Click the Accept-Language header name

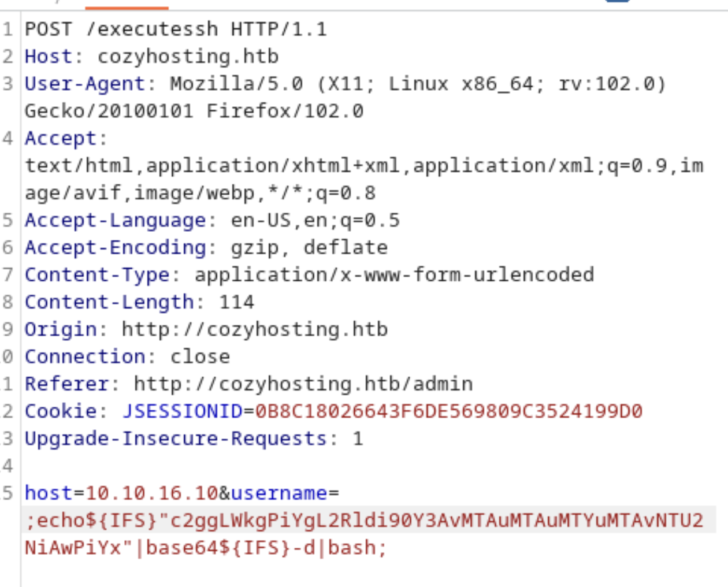(x=115, y=220)
